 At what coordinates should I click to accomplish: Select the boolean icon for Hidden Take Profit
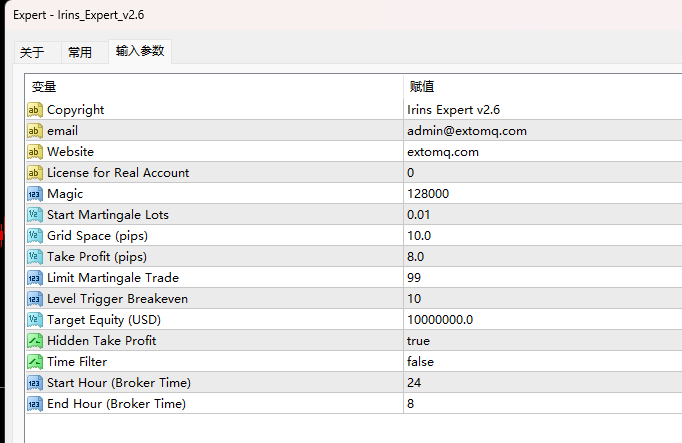tap(35, 341)
